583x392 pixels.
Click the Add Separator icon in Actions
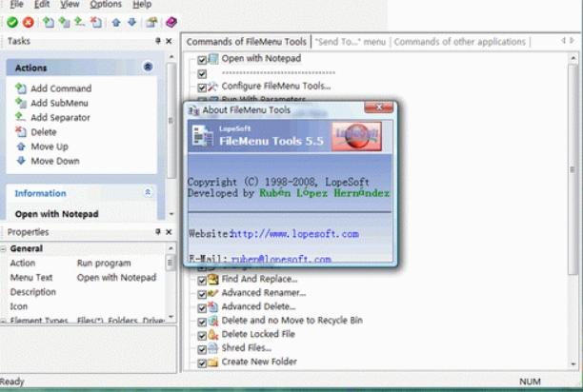[20, 117]
